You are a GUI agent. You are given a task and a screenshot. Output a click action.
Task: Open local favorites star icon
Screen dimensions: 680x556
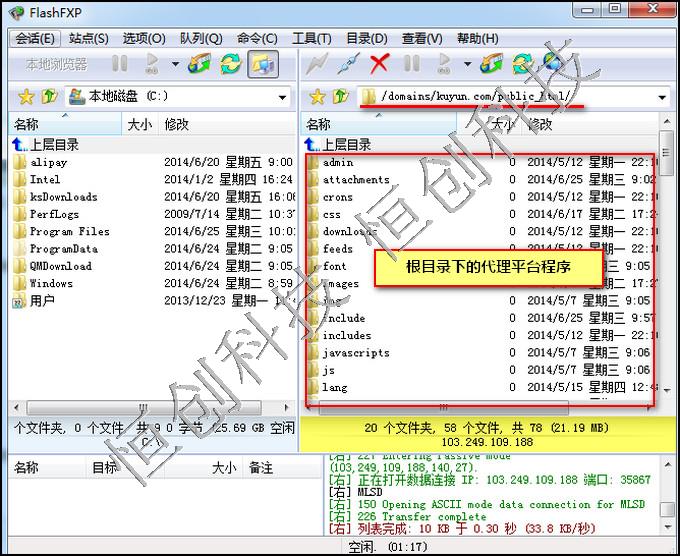[26, 97]
